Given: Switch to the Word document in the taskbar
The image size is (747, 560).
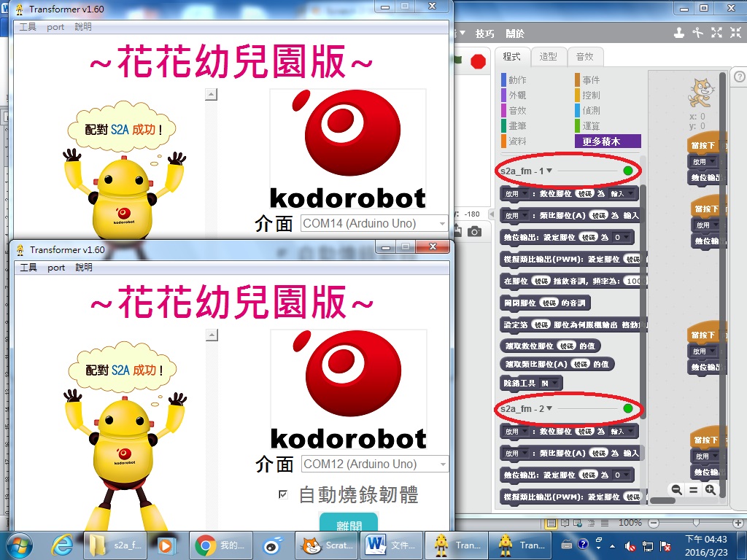Looking at the screenshot, I should [391, 545].
